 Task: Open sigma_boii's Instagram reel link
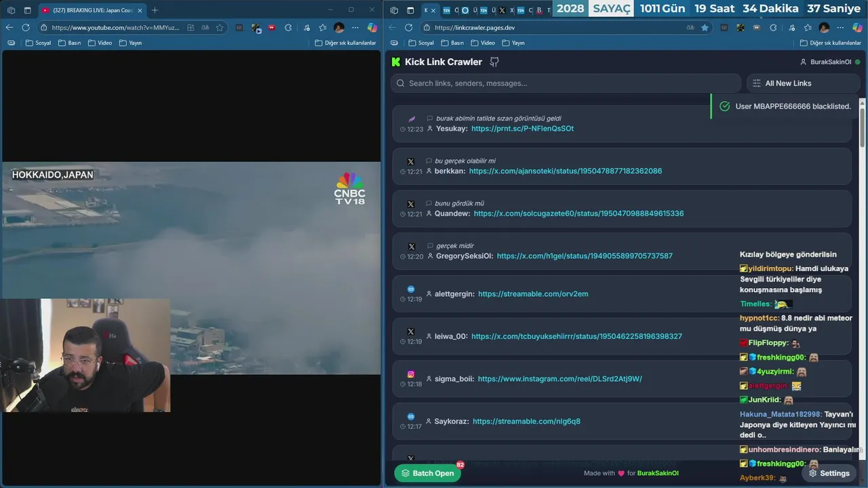point(559,379)
